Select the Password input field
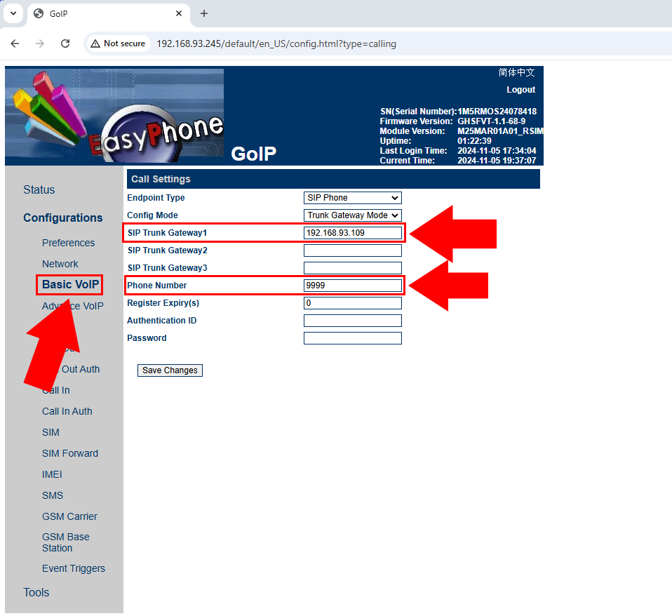 (x=352, y=338)
